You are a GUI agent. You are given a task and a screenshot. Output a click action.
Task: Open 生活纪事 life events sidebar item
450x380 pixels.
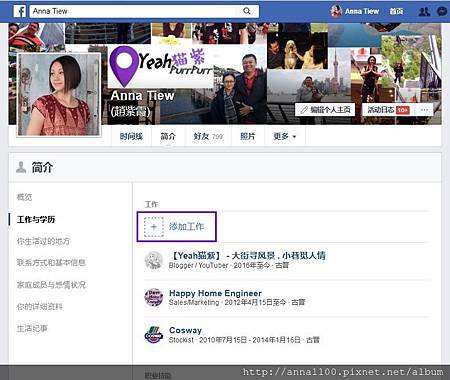click(x=32, y=328)
